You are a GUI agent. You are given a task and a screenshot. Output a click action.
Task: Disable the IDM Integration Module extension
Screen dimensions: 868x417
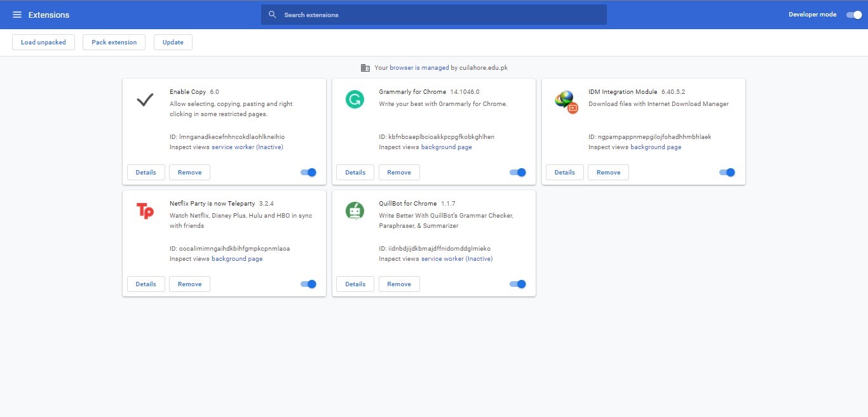727,172
